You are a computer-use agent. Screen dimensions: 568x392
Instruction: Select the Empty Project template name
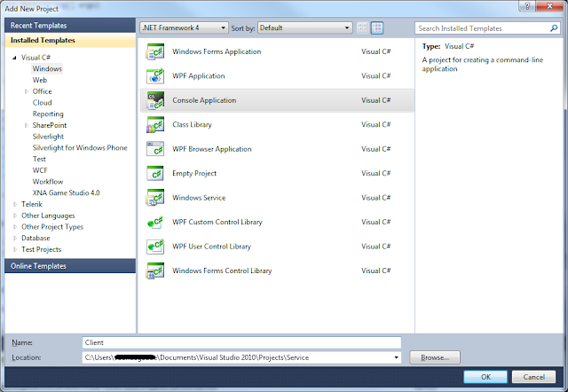click(194, 173)
